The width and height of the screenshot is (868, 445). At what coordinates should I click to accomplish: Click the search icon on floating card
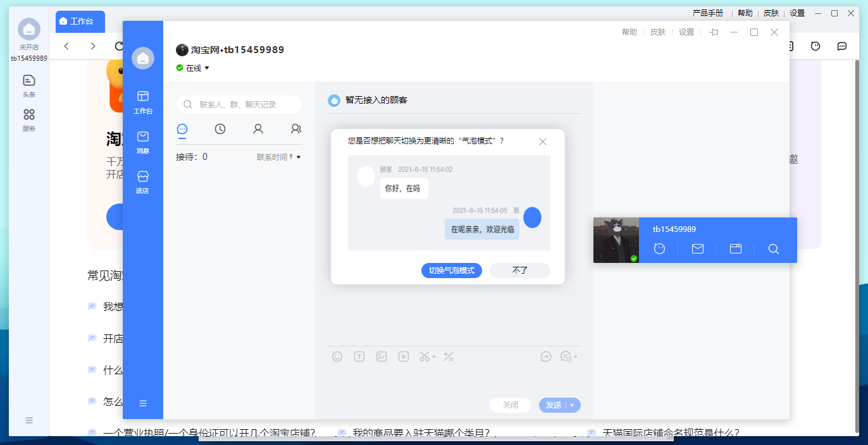pyautogui.click(x=773, y=249)
